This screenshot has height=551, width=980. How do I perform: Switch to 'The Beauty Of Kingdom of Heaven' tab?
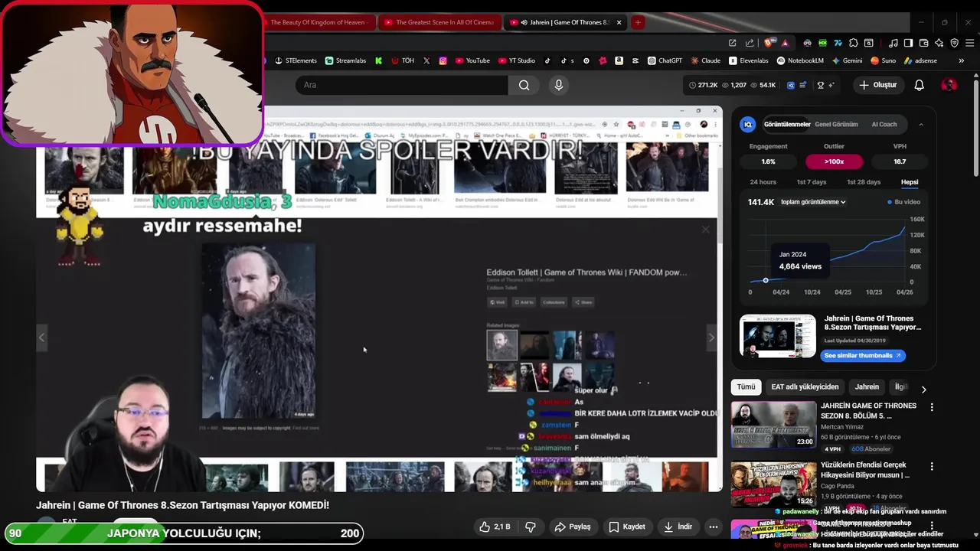click(318, 22)
